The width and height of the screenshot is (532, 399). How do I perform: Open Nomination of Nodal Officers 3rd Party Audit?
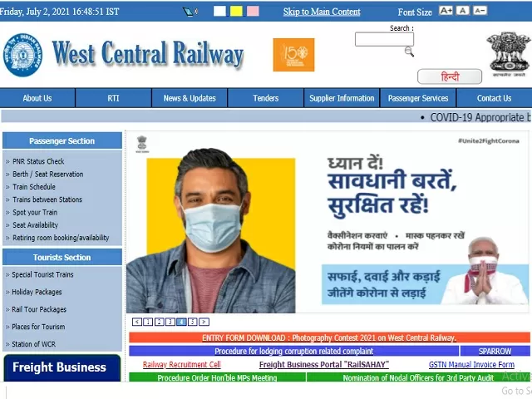418,377
